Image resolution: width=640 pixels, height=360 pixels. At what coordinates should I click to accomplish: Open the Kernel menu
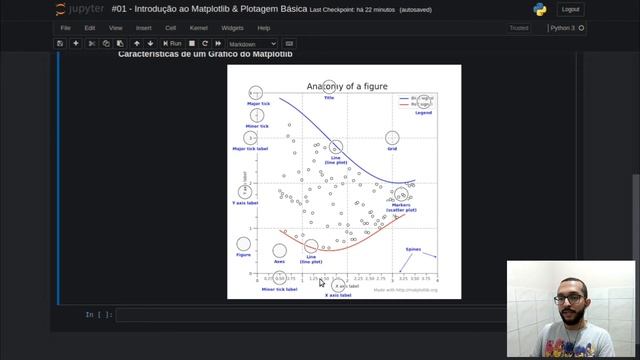(199, 28)
